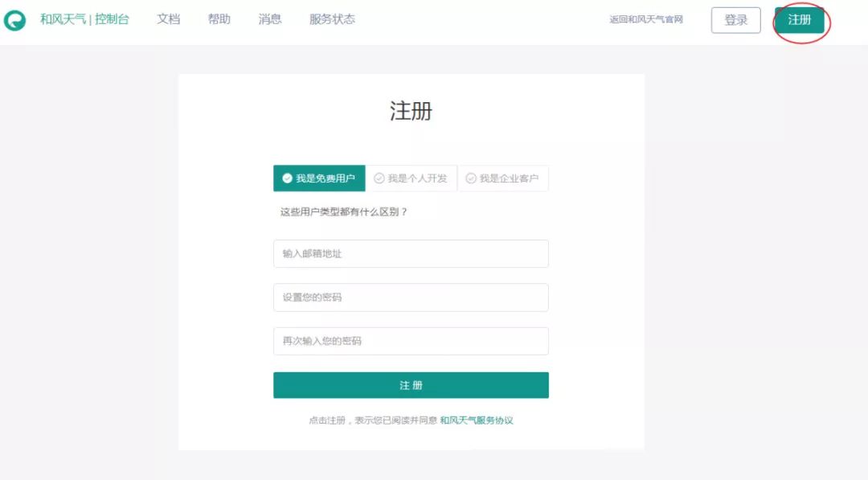The image size is (868, 480).
Task: Open the 文档 menu item
Action: 168,19
